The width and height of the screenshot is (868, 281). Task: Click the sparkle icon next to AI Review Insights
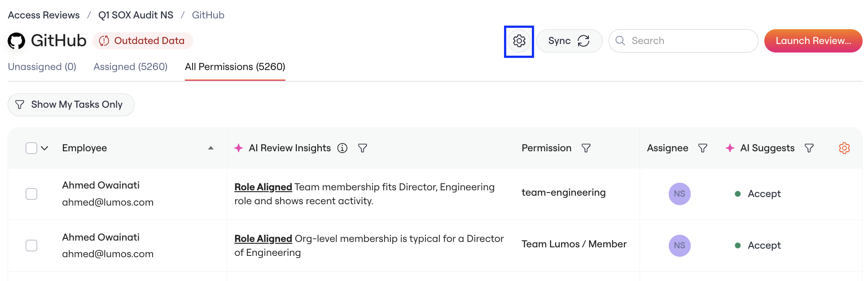pos(239,148)
